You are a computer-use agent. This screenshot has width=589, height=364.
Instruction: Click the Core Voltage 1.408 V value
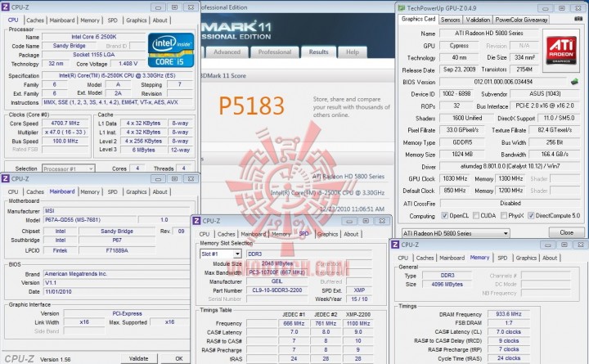point(128,64)
